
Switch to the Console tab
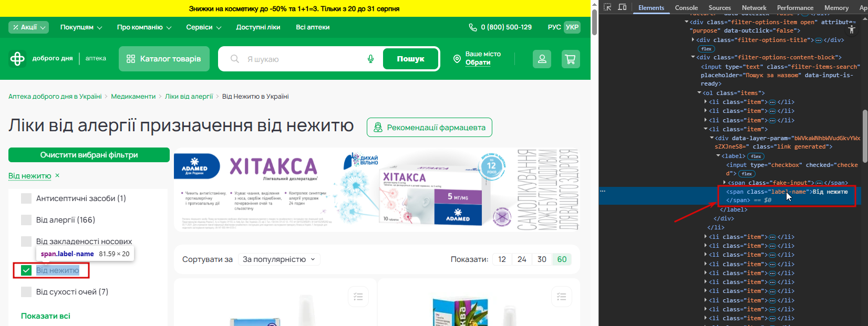click(686, 7)
